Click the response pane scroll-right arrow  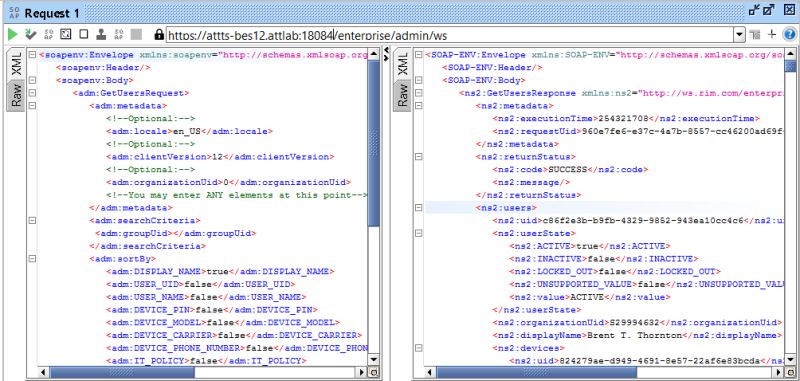[779, 372]
